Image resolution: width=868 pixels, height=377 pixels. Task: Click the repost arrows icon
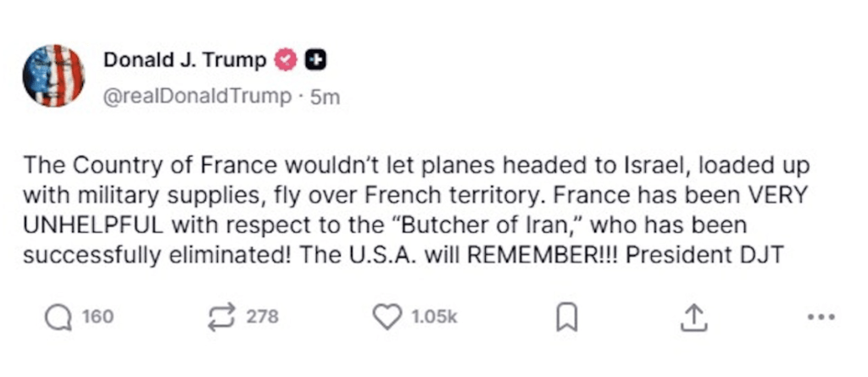point(222,318)
